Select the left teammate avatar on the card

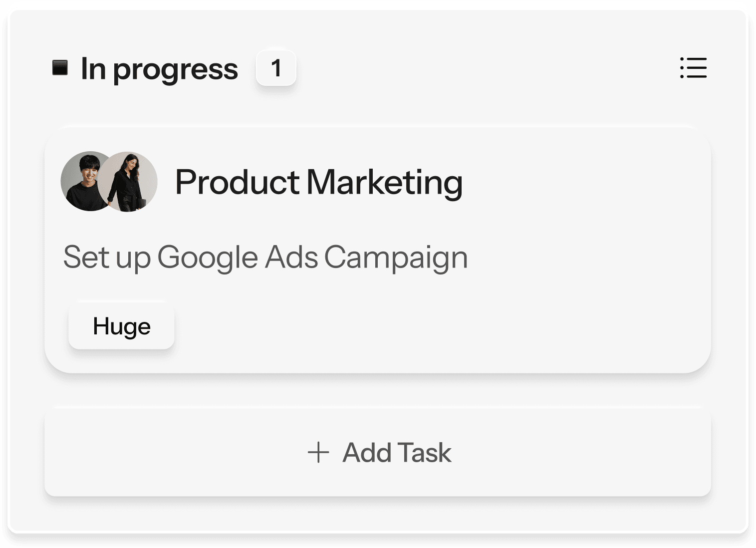pyautogui.click(x=85, y=181)
